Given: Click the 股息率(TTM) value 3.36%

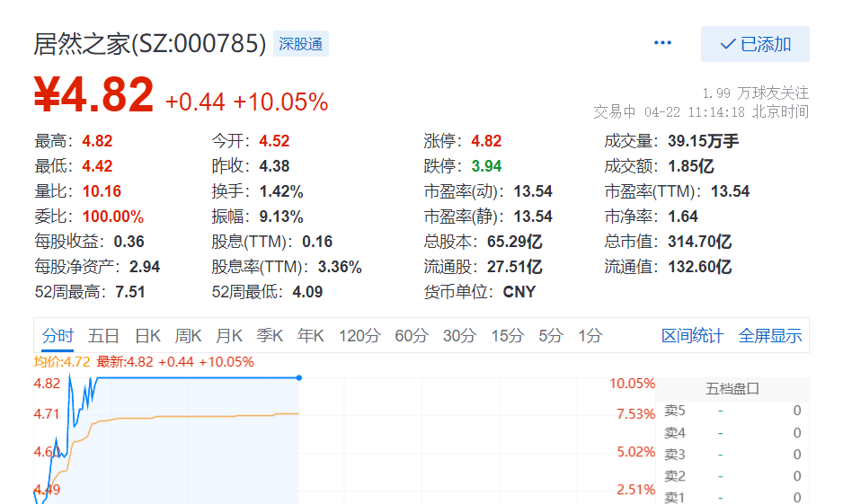Looking at the screenshot, I should pos(340,267).
